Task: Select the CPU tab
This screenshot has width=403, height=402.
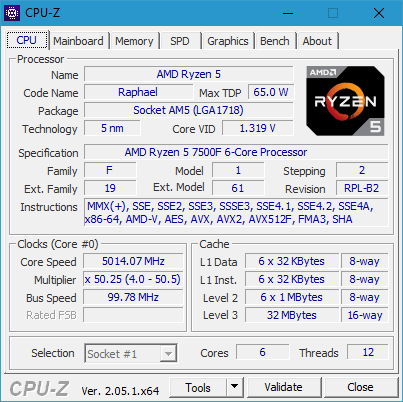Action: 27,40
